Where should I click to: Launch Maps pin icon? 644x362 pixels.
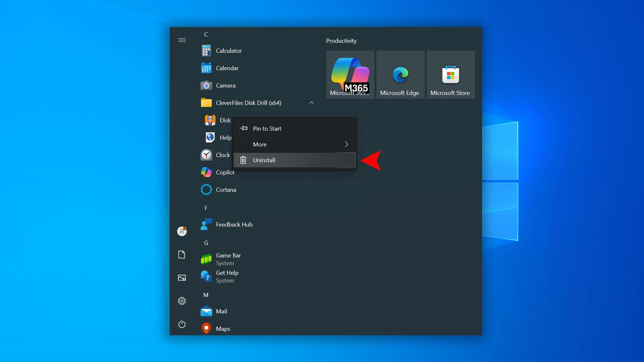(206, 329)
